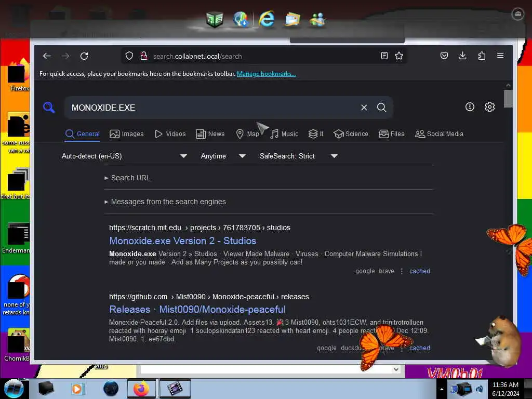Open more options dots on scratch result
Image resolution: width=532 pixels, height=399 pixels.
(x=402, y=271)
